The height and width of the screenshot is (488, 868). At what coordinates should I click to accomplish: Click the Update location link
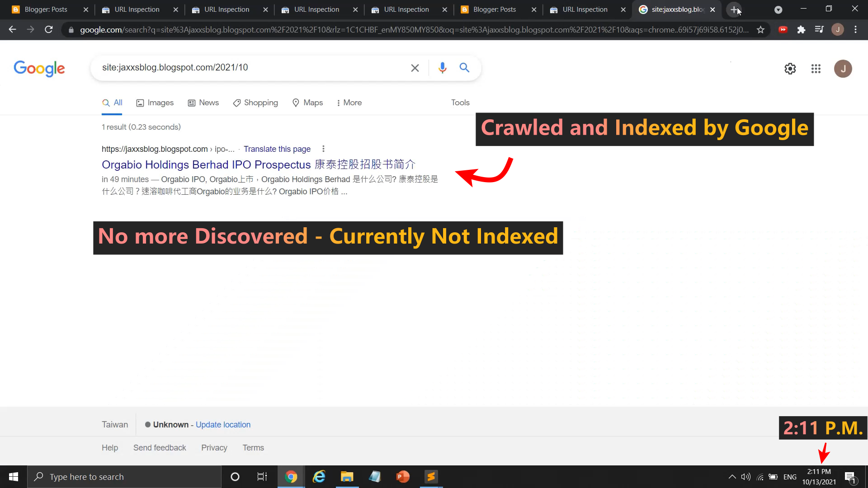(x=223, y=424)
